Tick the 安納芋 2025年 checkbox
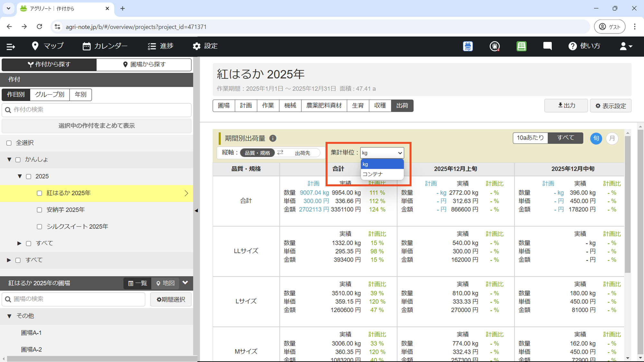644x362 pixels. (39, 210)
